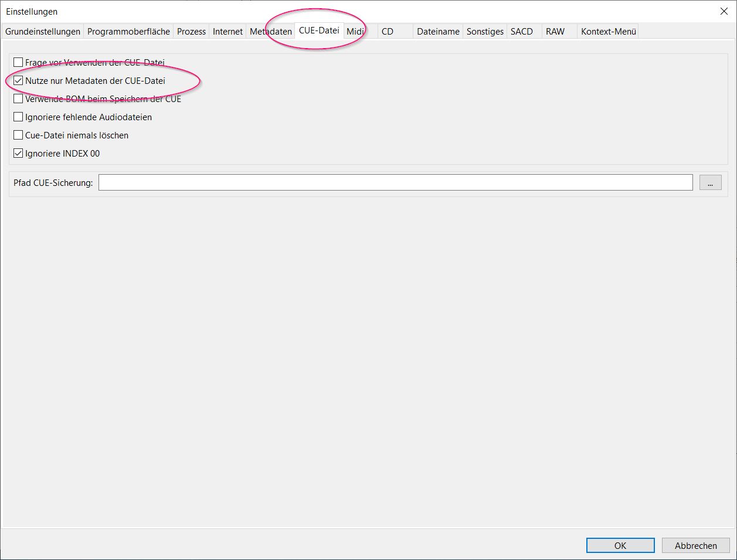Uncheck 'Nutze nur Metadaten der CUE-Datei'
Screen dimensions: 737x560
pyautogui.click(x=18, y=80)
